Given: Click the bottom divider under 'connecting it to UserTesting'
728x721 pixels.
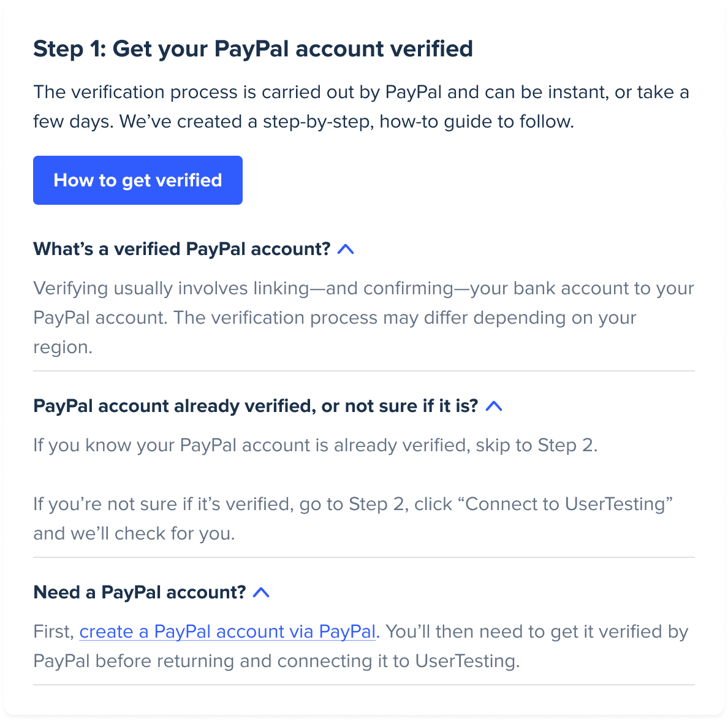Looking at the screenshot, I should tap(364, 685).
